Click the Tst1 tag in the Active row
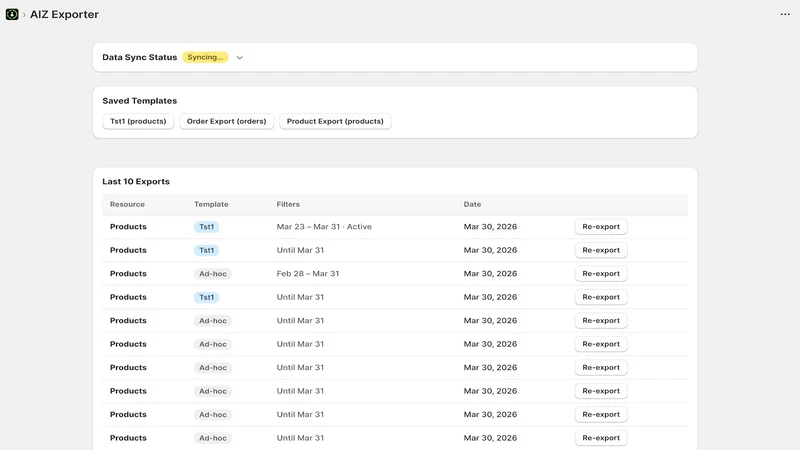The width and height of the screenshot is (800, 450). 207,227
